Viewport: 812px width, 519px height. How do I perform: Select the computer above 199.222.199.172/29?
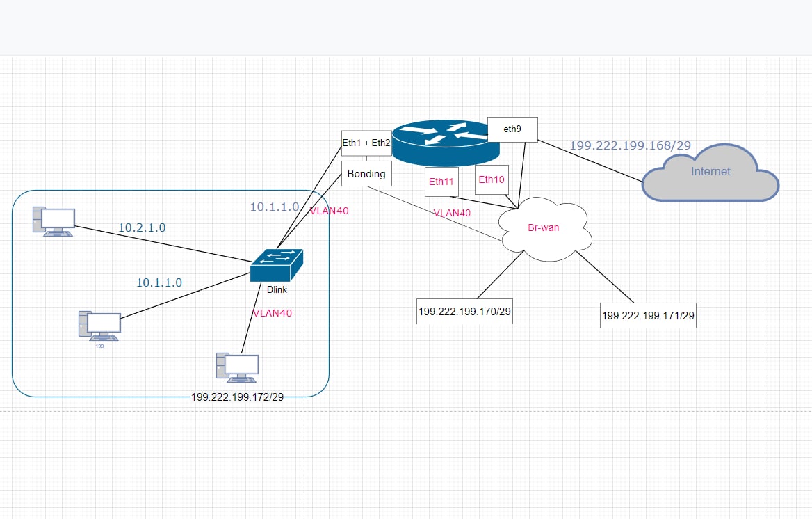(x=237, y=367)
